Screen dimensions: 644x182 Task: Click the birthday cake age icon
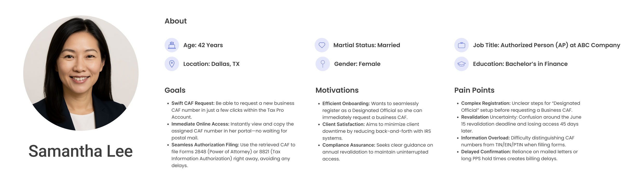[x=172, y=45]
